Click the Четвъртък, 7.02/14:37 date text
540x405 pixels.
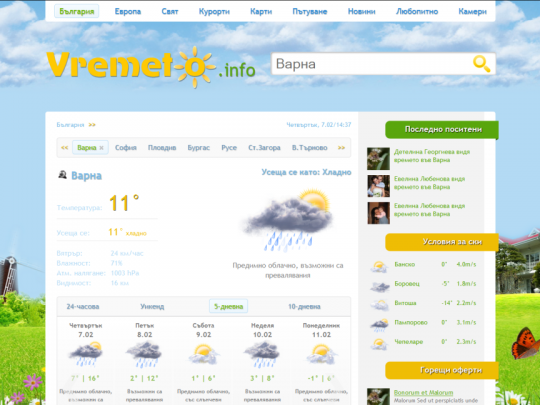click(319, 125)
